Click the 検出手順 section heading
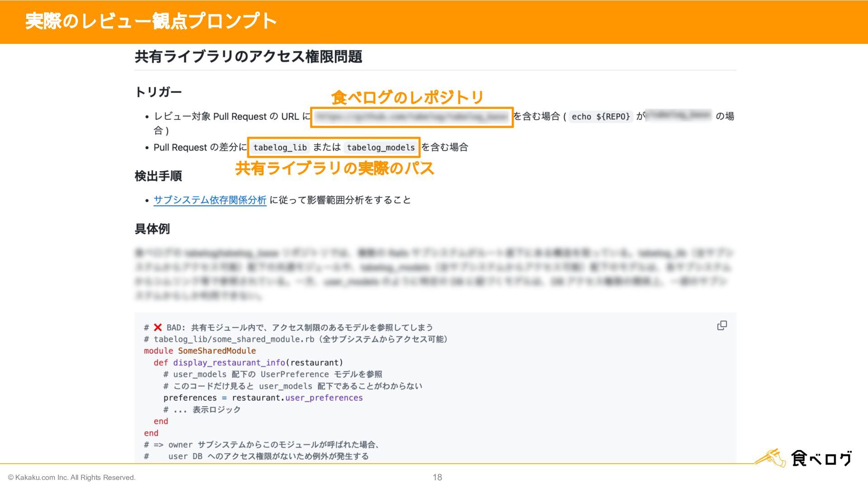This screenshot has height=488, width=868. pos(158,176)
